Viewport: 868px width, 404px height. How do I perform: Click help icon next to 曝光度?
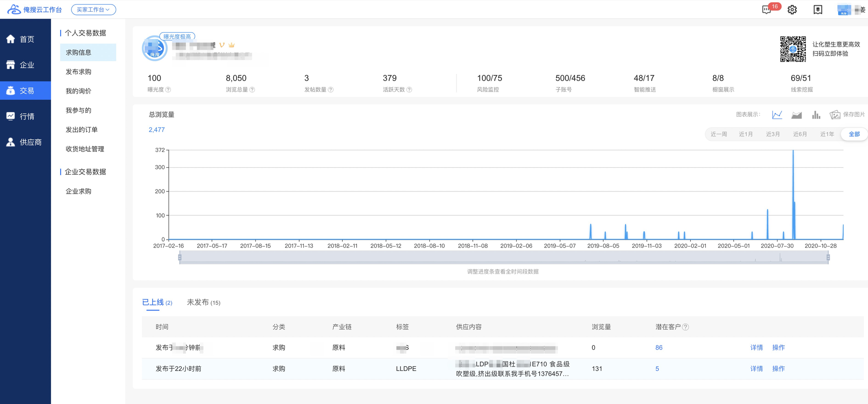tap(168, 90)
